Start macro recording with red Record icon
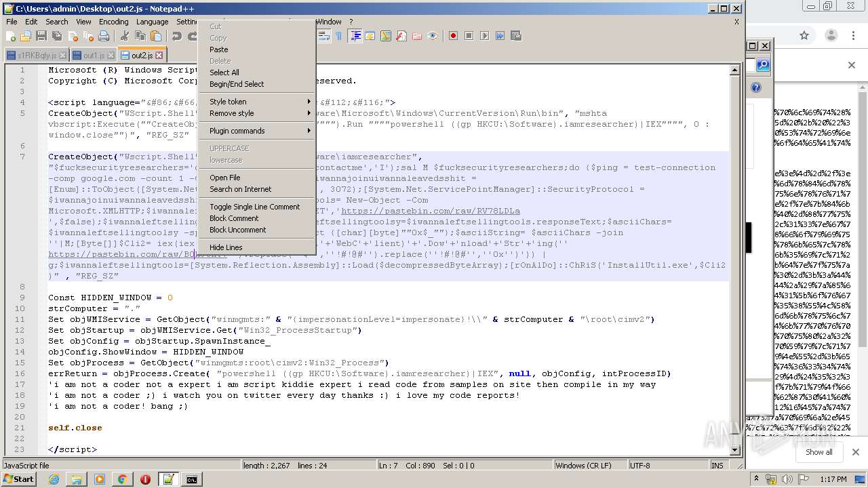The image size is (868, 488). [453, 36]
